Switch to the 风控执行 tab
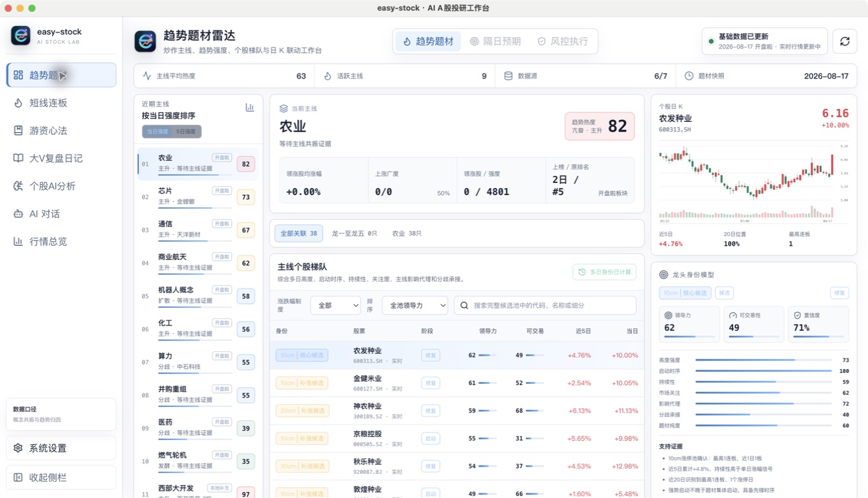Screen dimensions: 868x498 (x=562, y=41)
